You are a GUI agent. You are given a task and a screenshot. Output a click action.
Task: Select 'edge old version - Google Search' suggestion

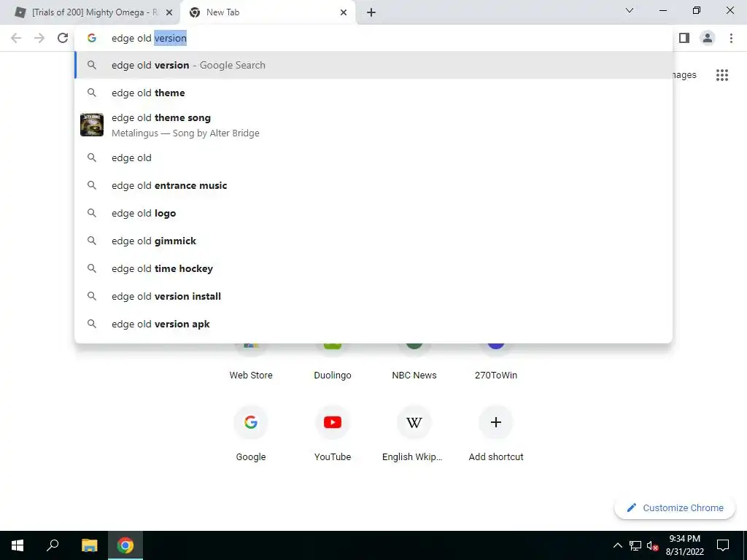click(x=373, y=65)
